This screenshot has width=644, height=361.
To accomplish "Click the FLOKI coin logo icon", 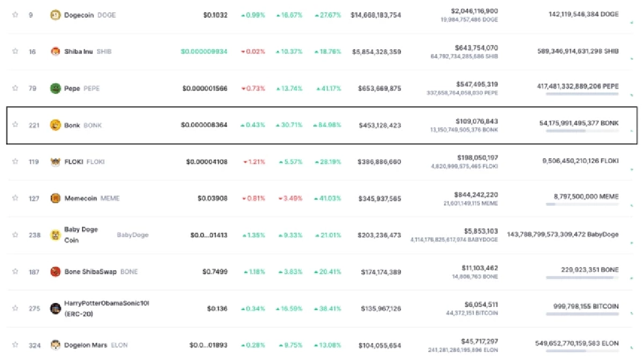I will 55,162.
